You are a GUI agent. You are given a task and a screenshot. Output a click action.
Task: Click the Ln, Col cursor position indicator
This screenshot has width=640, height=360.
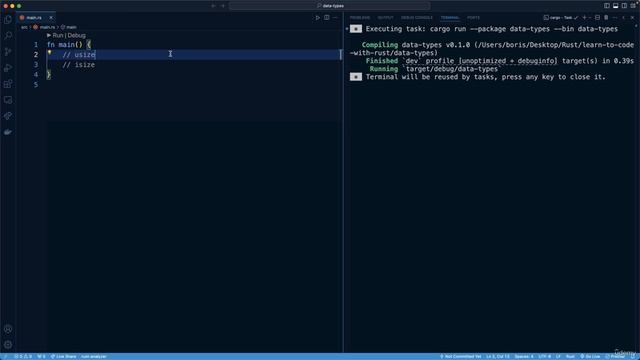[x=498, y=356]
